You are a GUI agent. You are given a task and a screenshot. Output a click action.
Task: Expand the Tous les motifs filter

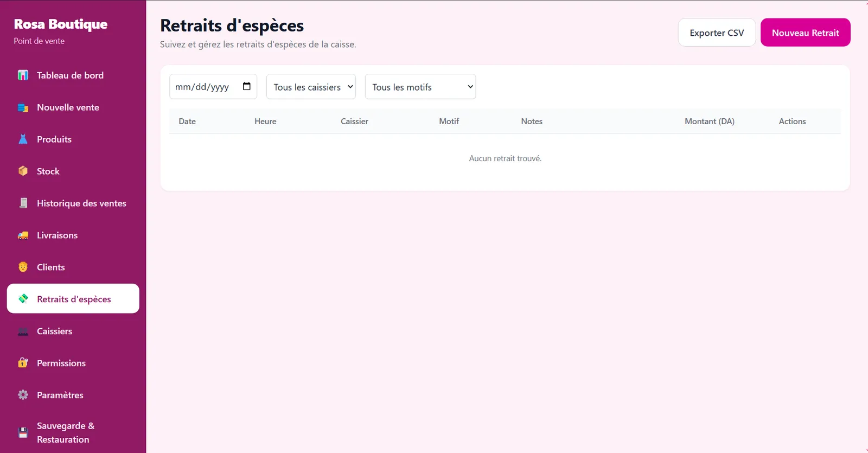tap(420, 87)
